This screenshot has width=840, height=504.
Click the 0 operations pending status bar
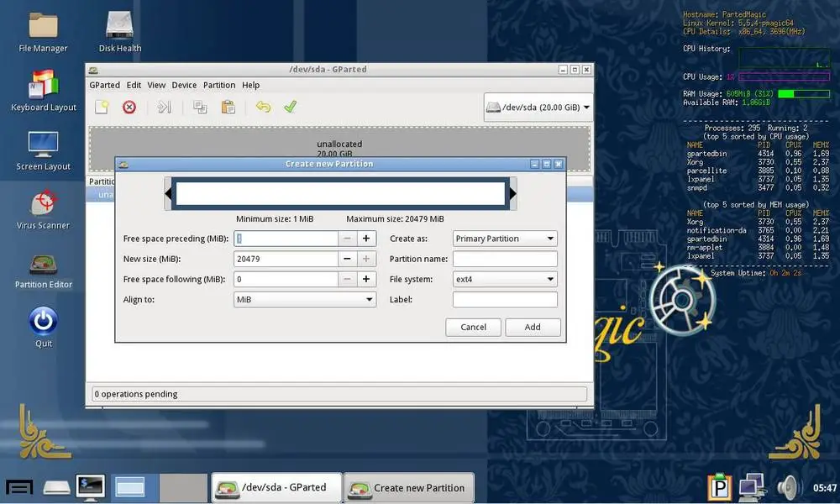[x=339, y=394]
